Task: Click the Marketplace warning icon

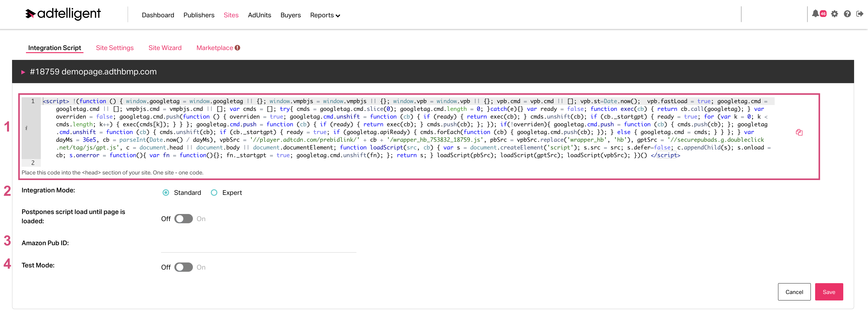Action: pyautogui.click(x=237, y=48)
